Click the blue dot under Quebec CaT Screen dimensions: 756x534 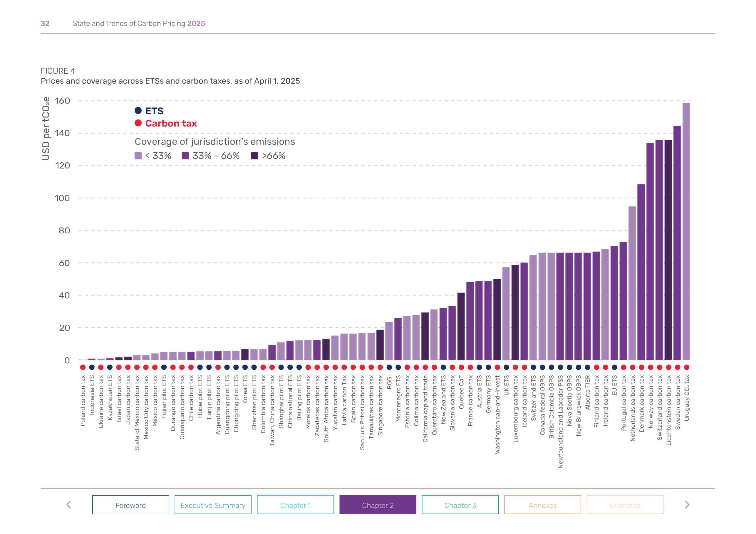pyautogui.click(x=461, y=368)
